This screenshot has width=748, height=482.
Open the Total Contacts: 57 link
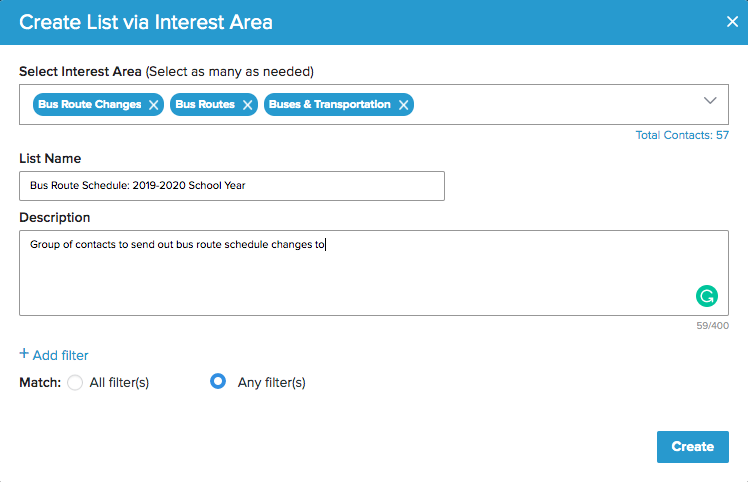682,135
